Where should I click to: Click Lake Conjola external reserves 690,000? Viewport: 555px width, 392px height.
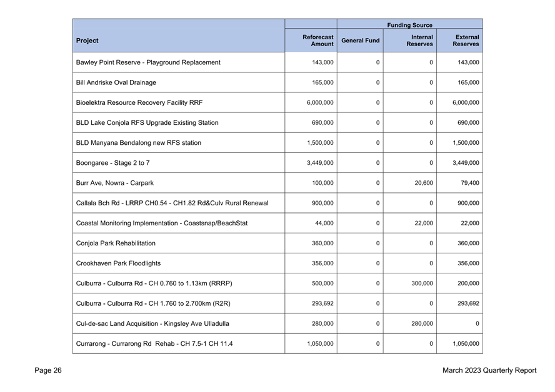(468, 122)
